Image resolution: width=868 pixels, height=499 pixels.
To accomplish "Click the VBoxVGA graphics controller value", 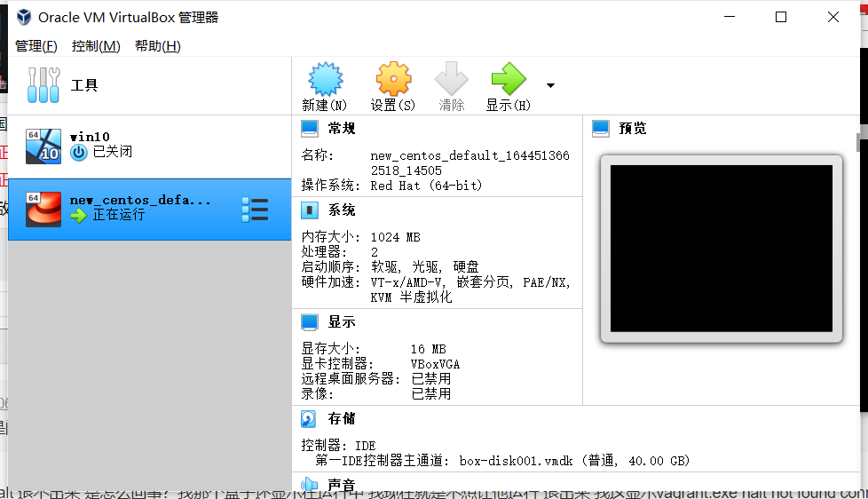I will [x=435, y=364].
